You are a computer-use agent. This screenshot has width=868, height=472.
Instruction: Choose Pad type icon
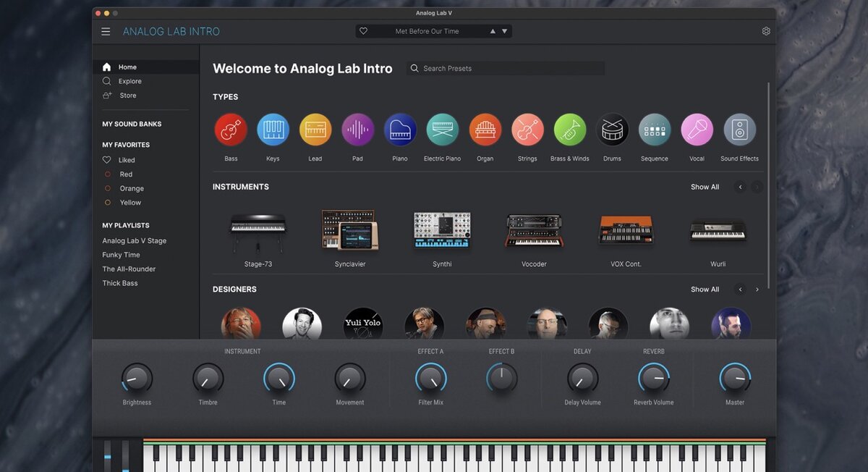[358, 130]
